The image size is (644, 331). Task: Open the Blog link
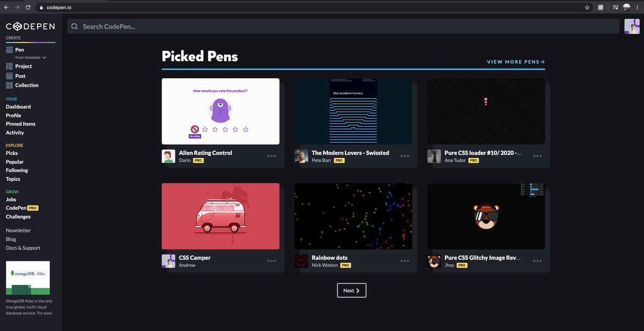coord(11,239)
